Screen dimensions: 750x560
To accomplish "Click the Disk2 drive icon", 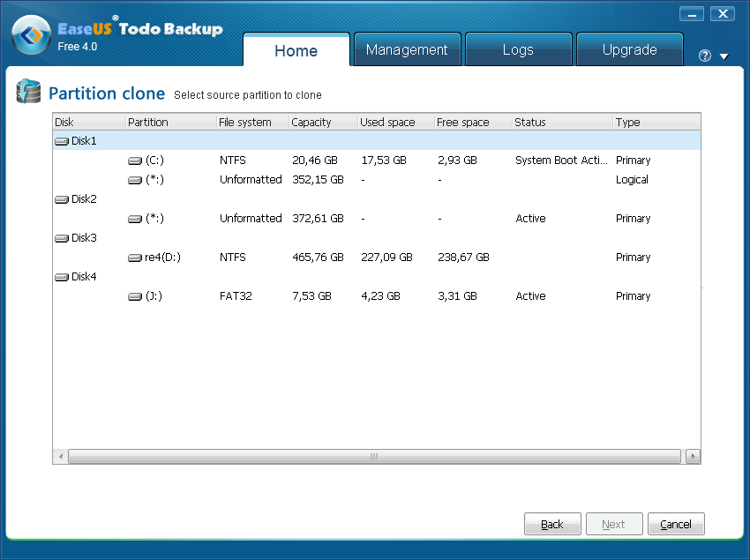I will 61,198.
